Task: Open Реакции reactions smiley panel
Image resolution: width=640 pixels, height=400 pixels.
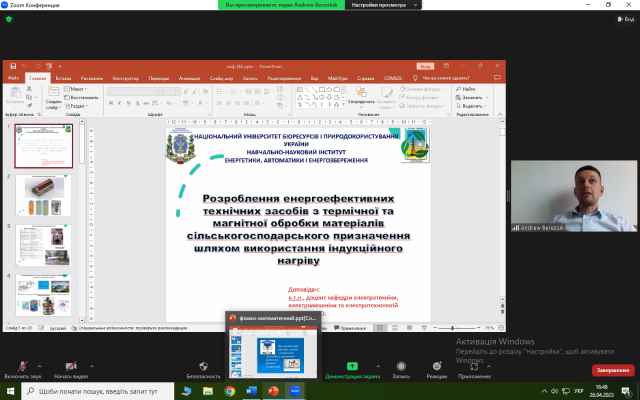Action: tap(437, 369)
